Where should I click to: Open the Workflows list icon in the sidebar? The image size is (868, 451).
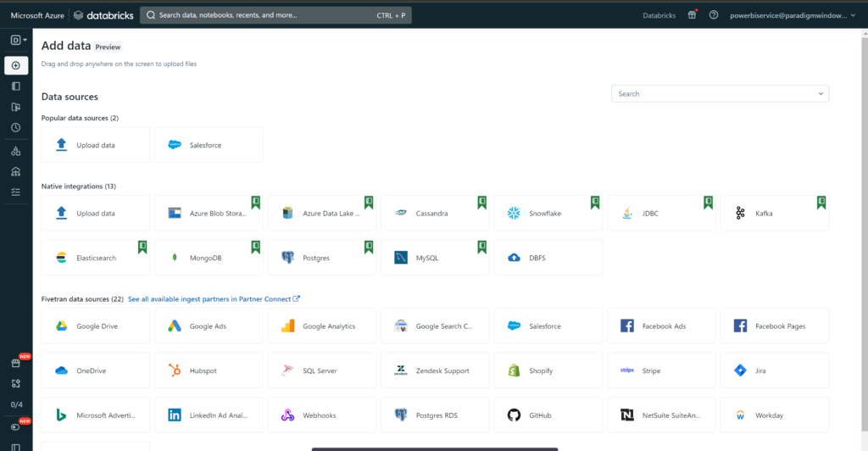pos(16,192)
